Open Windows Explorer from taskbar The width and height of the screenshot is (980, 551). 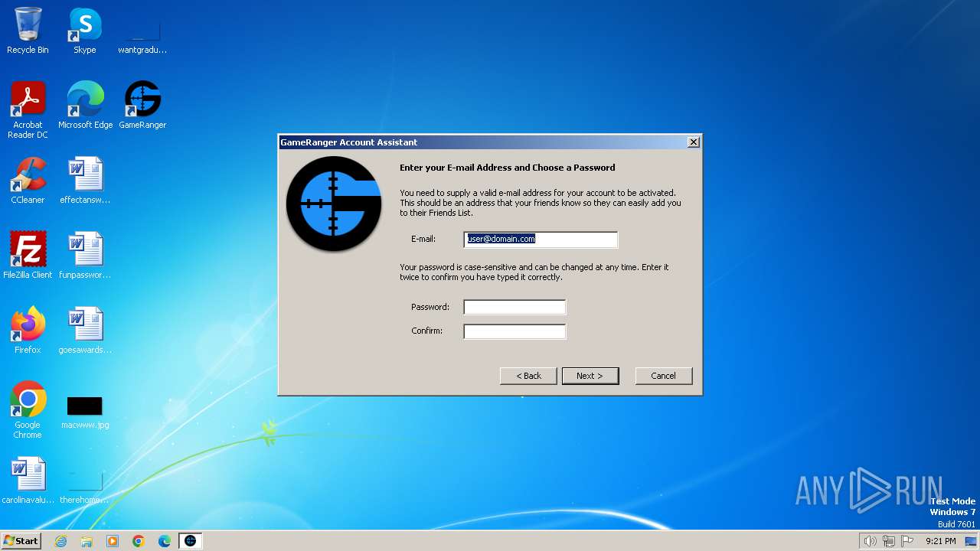tap(87, 541)
